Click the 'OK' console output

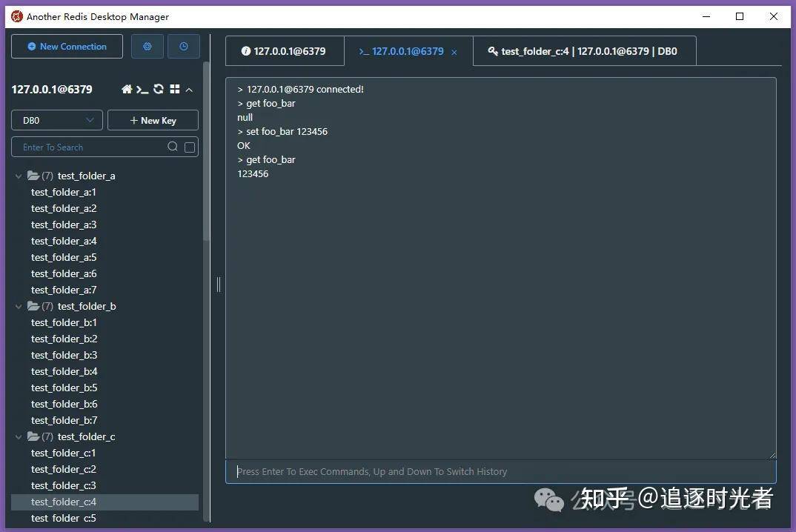[x=244, y=146]
